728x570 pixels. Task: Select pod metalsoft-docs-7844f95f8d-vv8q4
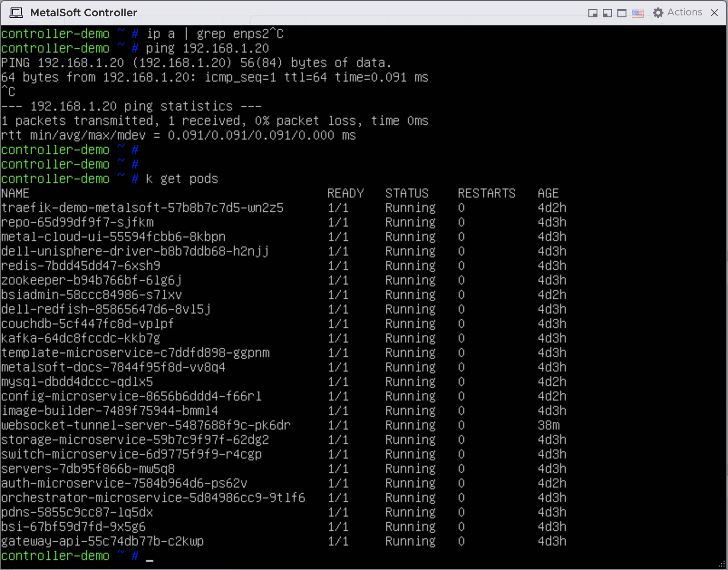(113, 367)
